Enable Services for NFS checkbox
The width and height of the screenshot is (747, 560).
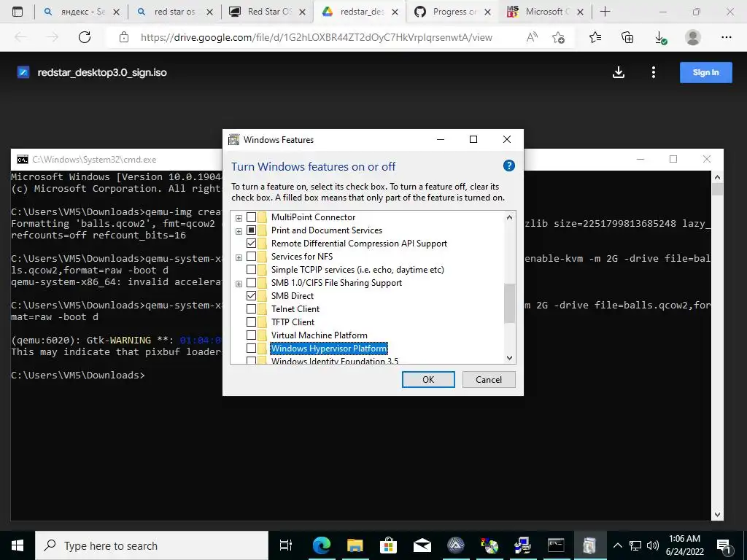click(x=251, y=256)
